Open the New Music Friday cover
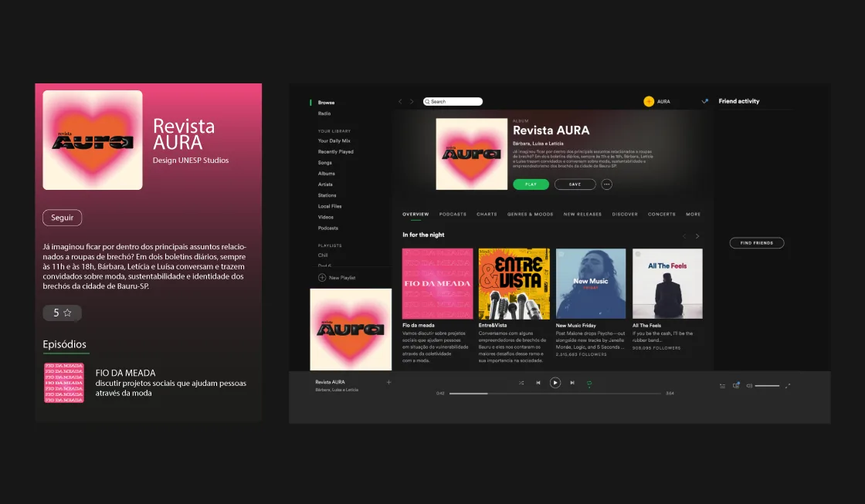 click(x=591, y=283)
